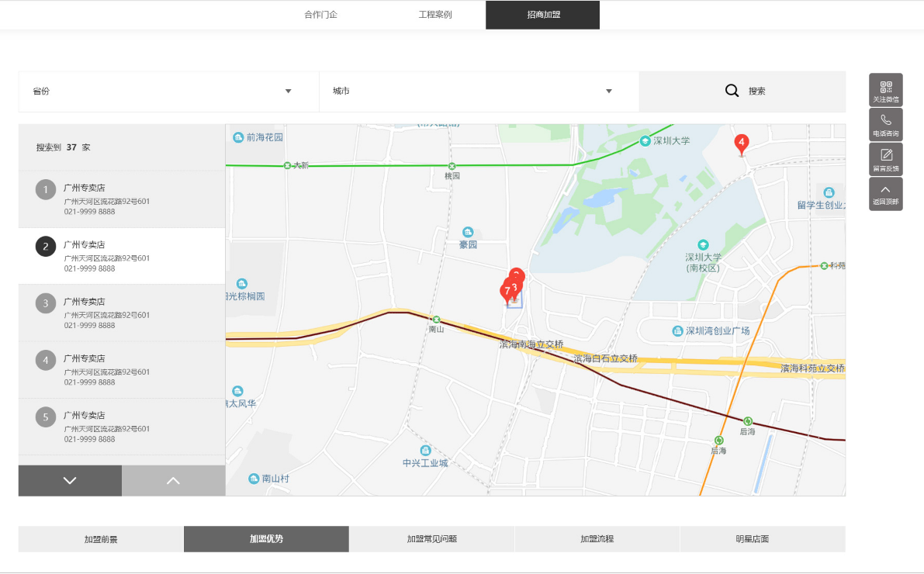Open the 加盟流程 section
Viewport: 924px width, 574px height.
597,538
